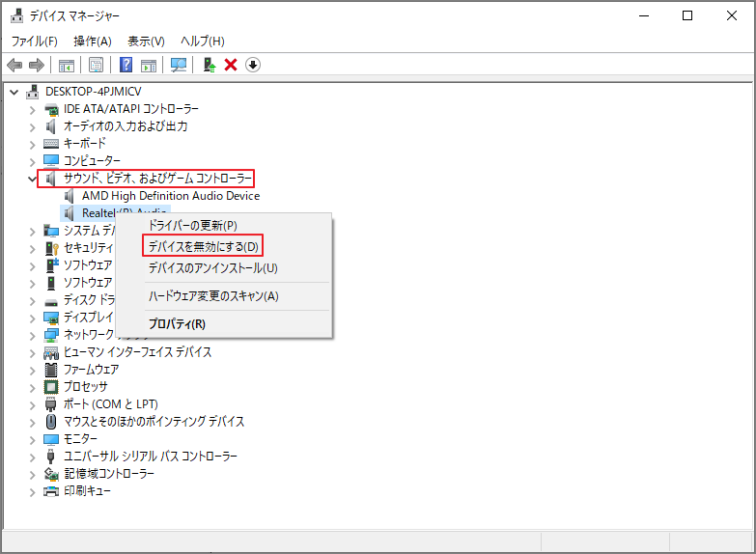Expand the ファームウェア node
The height and width of the screenshot is (554, 756).
[x=32, y=371]
